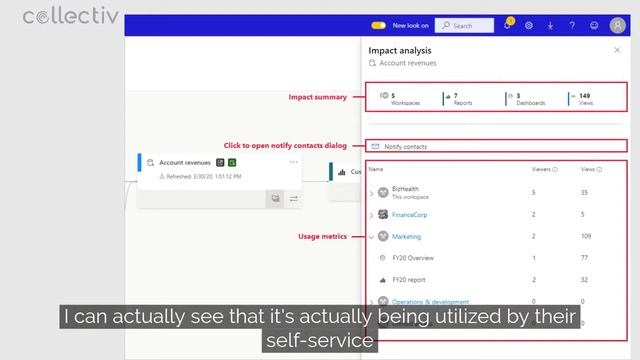This screenshot has height=360, width=640.
Task: Open the FinanceCorp link
Action: [x=409, y=215]
